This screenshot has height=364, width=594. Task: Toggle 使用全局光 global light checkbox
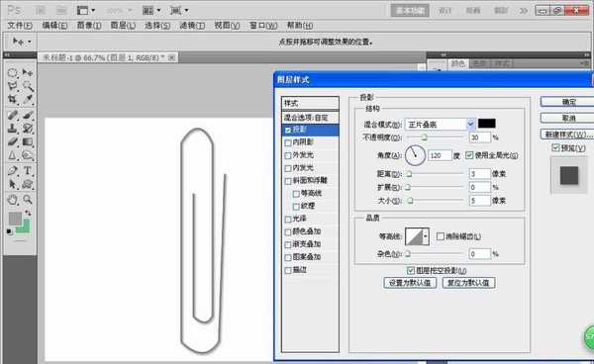[469, 155]
